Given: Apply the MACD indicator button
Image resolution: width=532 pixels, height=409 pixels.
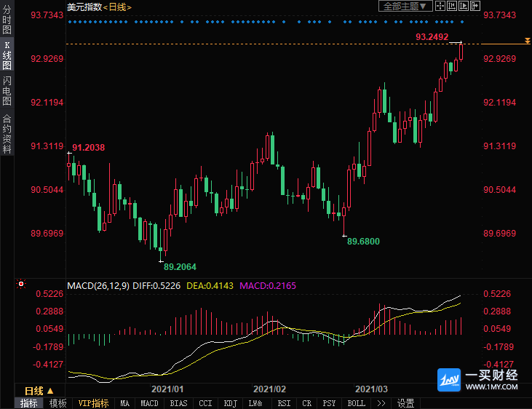Looking at the screenshot, I should tap(149, 403).
